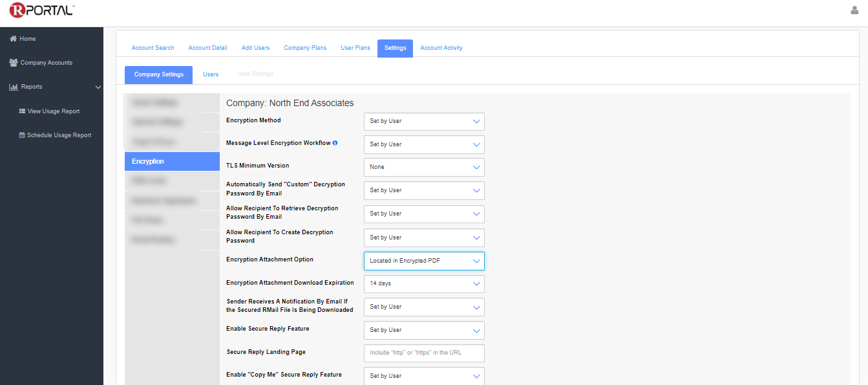This screenshot has width=868, height=385.
Task: Open Encryption Attachment Download Expiration dropdown
Action: [424, 283]
